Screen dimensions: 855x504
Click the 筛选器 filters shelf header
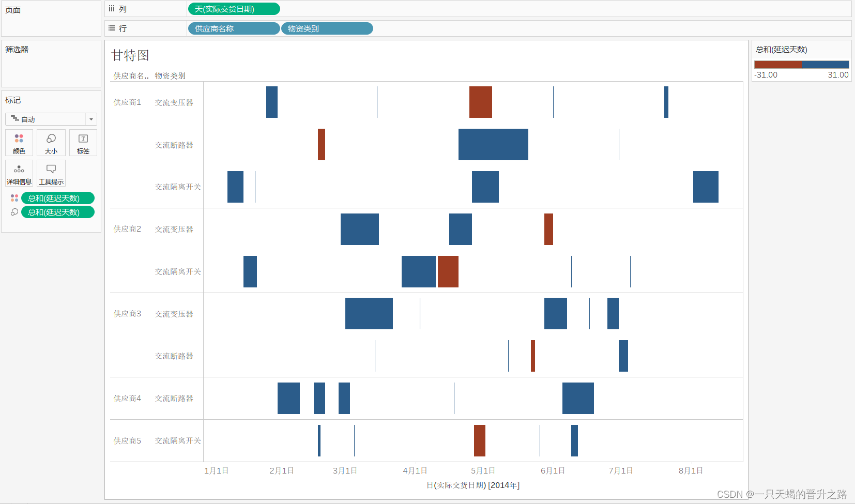point(17,50)
